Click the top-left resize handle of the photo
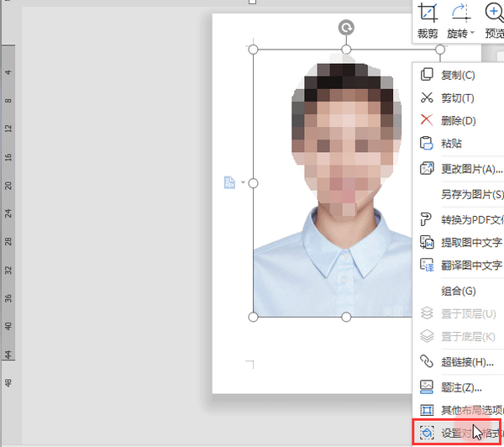This screenshot has height=447, width=504. [x=254, y=50]
